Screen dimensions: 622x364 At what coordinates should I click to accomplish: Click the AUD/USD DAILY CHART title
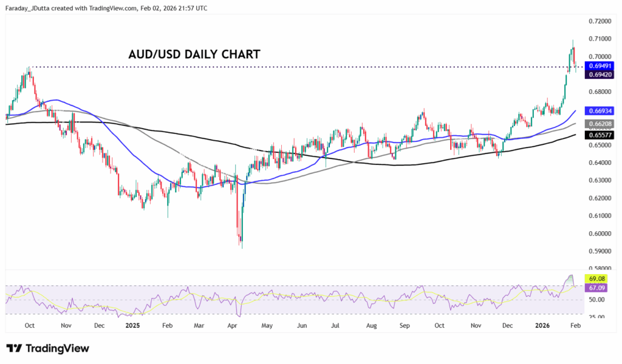(194, 55)
